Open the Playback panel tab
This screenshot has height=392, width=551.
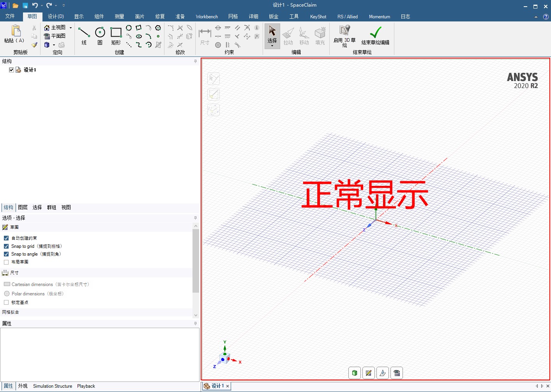86,386
